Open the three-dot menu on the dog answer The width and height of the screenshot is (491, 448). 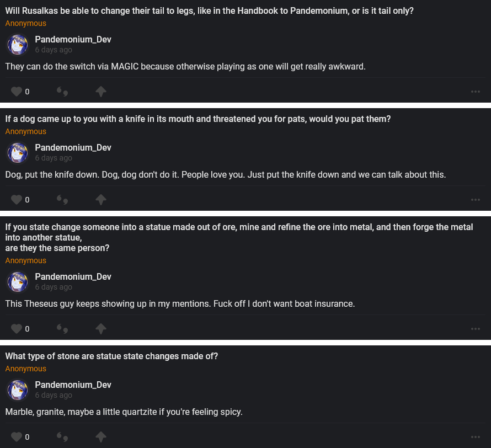[476, 200]
